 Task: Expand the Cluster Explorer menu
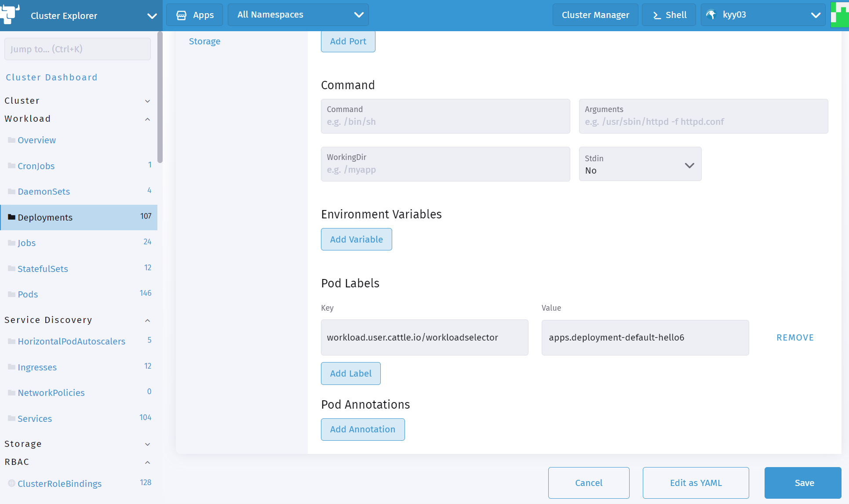pos(152,16)
